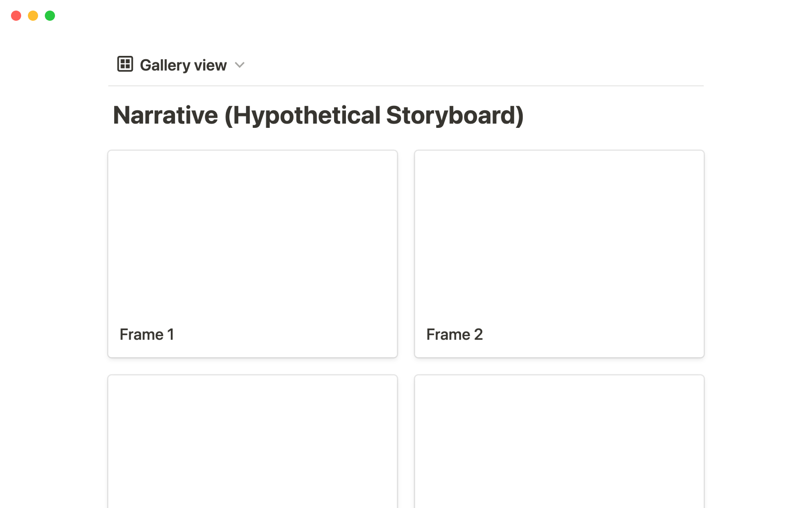Open the Frame 2 card title

[454, 334]
